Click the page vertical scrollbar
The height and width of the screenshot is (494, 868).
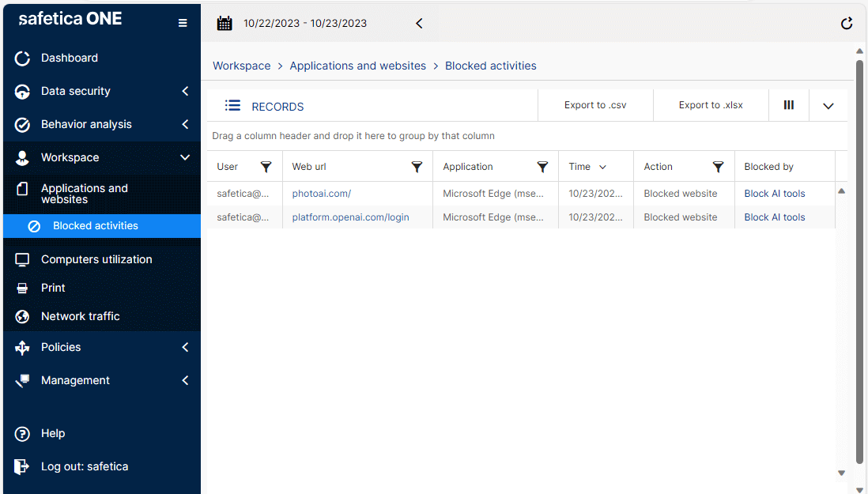[x=860, y=261]
